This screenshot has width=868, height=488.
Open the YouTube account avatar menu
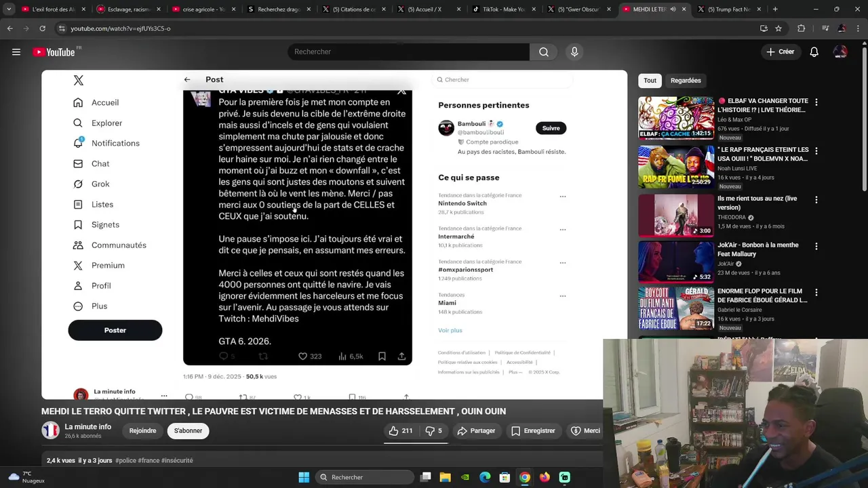click(840, 52)
